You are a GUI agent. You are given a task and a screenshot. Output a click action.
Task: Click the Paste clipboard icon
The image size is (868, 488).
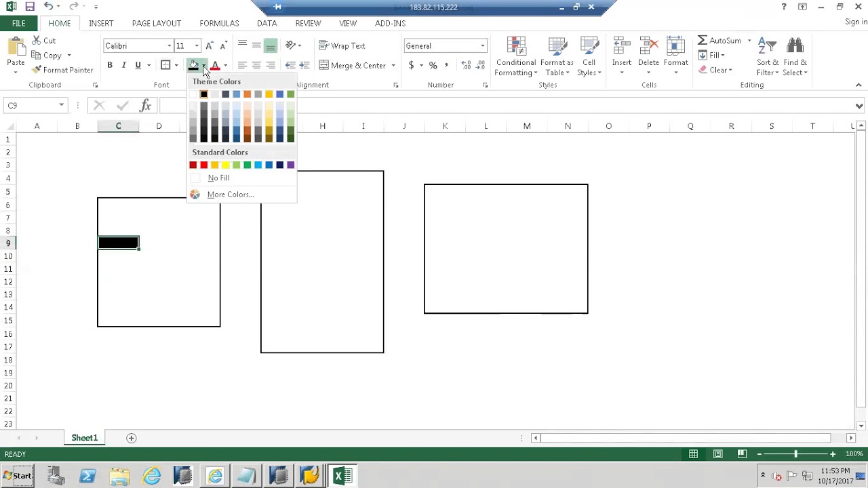point(15,47)
